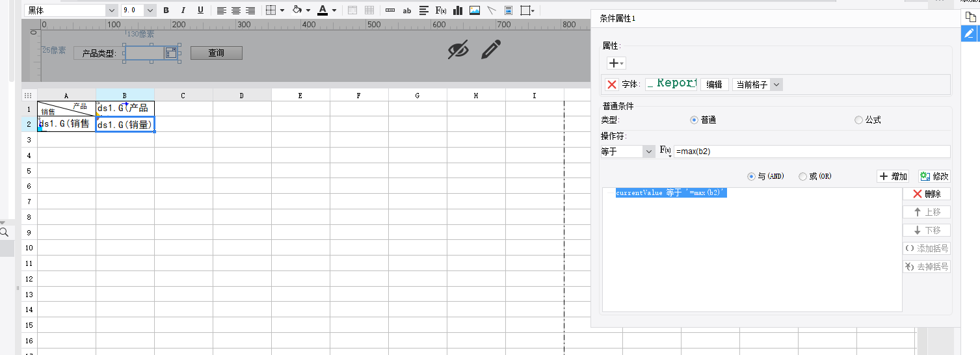980x355 pixels.
Task: Insert sub-report icon in toolbar
Action: coord(509,10)
